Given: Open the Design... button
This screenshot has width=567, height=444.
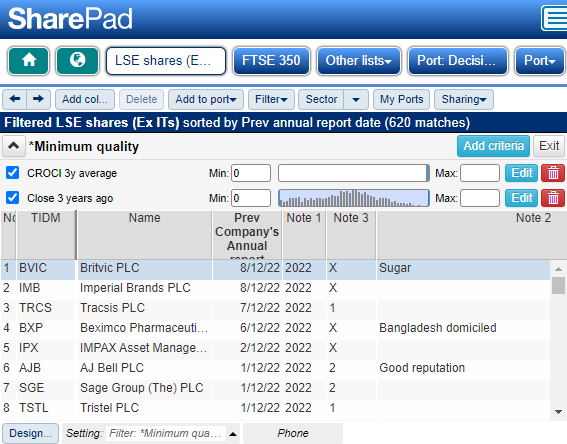Looking at the screenshot, I should click(x=30, y=433).
